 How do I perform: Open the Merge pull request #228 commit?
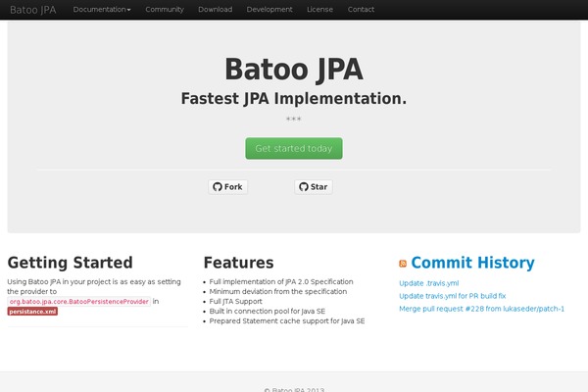(x=481, y=309)
